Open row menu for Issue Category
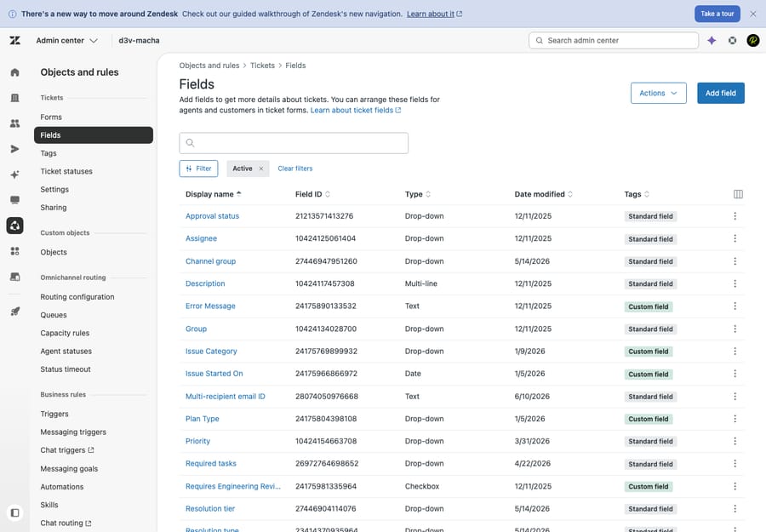Screen dimensions: 766x532 click(735, 352)
